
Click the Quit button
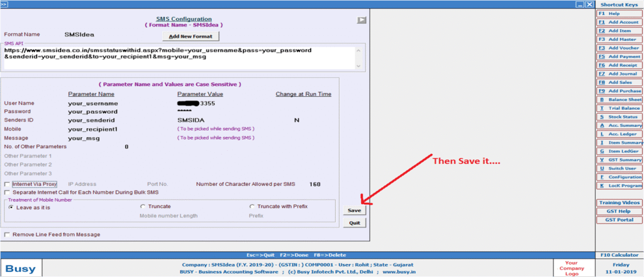(355, 222)
